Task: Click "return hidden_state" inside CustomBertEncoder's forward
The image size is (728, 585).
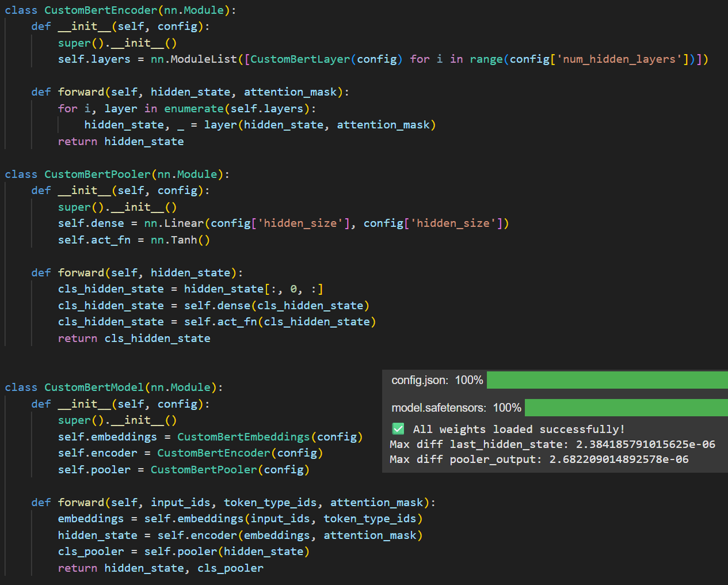Action: click(x=121, y=141)
